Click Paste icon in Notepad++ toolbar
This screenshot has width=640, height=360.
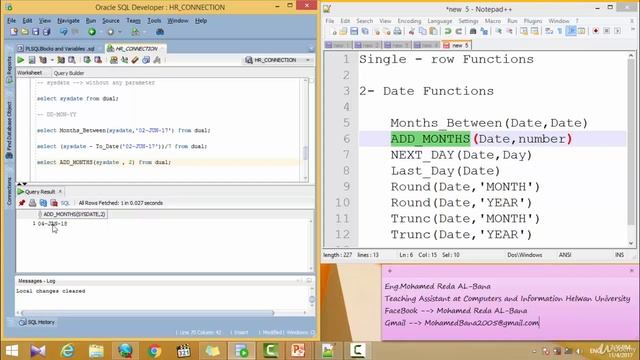pos(433,31)
